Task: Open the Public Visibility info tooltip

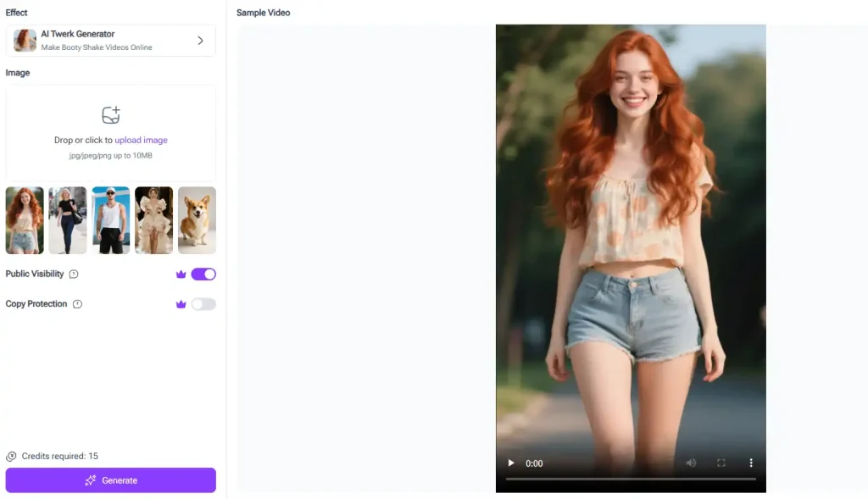Action: pos(73,274)
